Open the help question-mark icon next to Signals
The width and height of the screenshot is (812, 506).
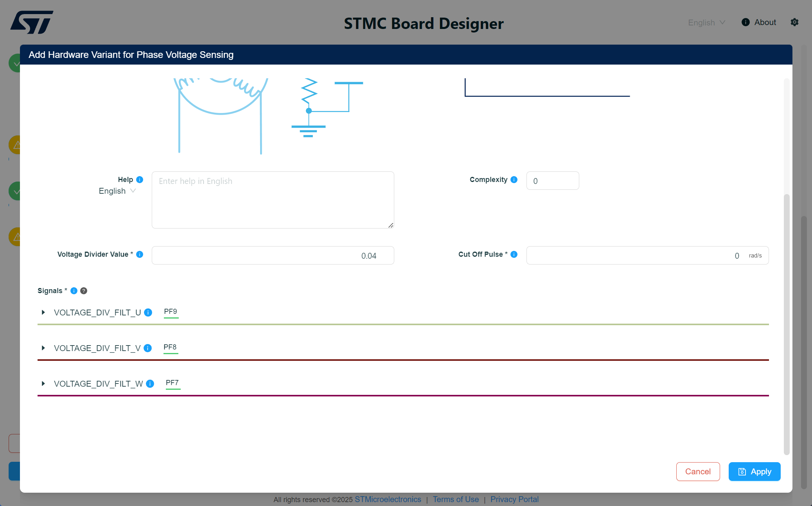tap(83, 290)
